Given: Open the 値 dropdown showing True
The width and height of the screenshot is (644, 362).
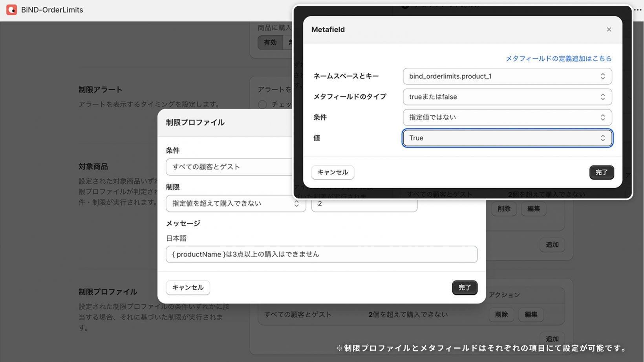Looking at the screenshot, I should [507, 138].
